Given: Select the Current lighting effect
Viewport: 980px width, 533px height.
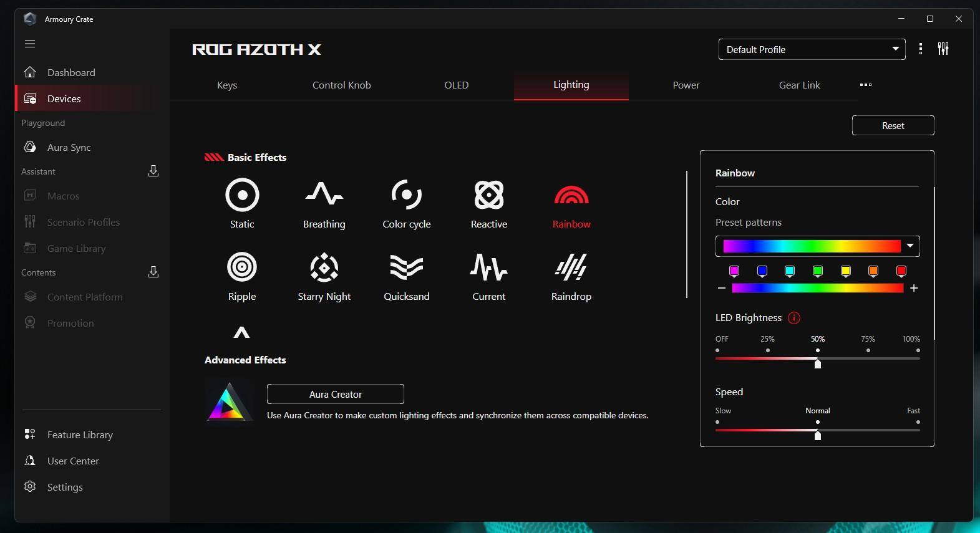Looking at the screenshot, I should click(488, 267).
